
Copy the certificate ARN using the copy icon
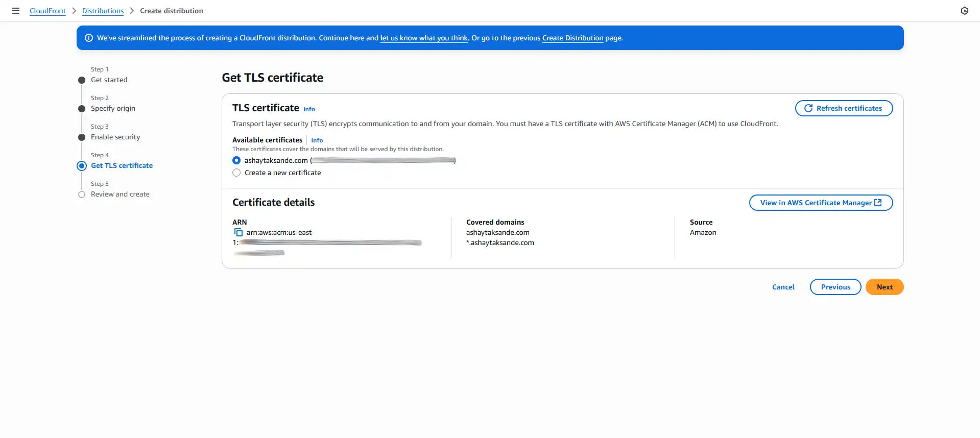click(238, 232)
